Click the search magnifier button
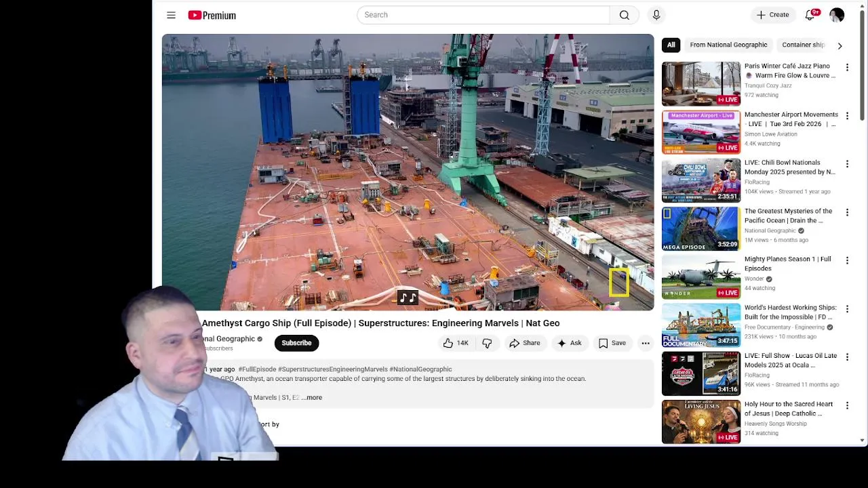Screen dimensions: 868x488 pyautogui.click(x=624, y=15)
